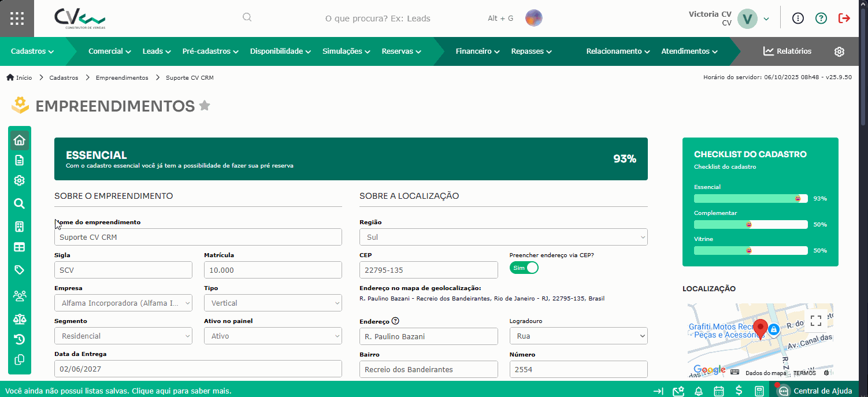Open the three-dots info icon in header

point(798,18)
